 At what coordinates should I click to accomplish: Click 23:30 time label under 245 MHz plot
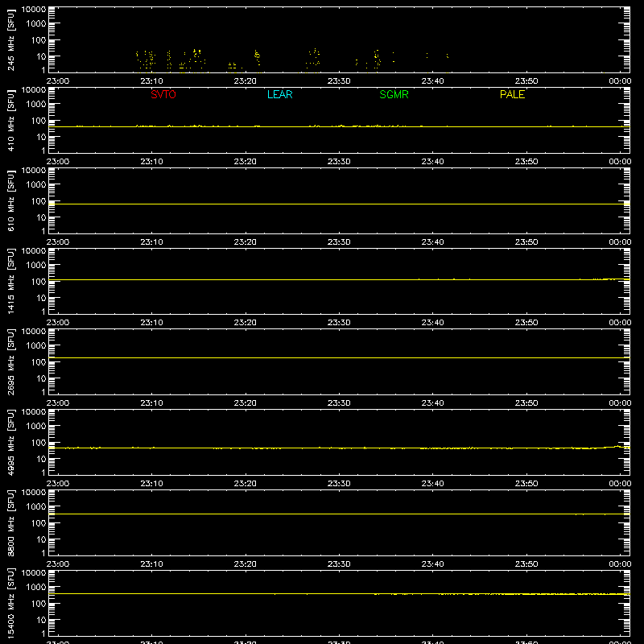[x=339, y=81]
